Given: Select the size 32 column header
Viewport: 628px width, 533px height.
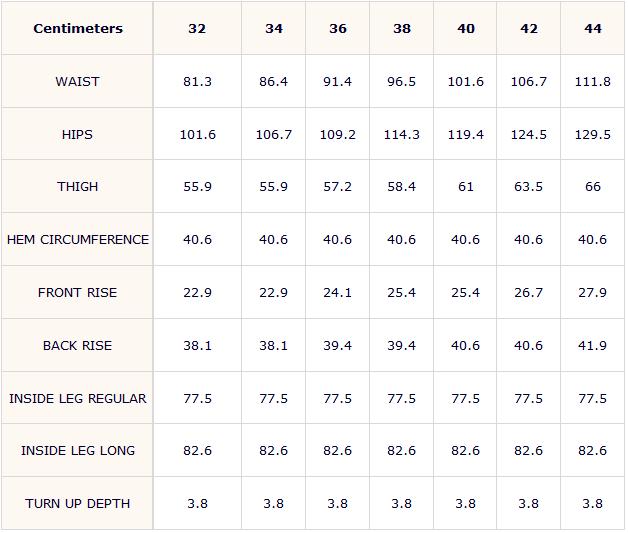Looking at the screenshot, I should [x=197, y=28].
